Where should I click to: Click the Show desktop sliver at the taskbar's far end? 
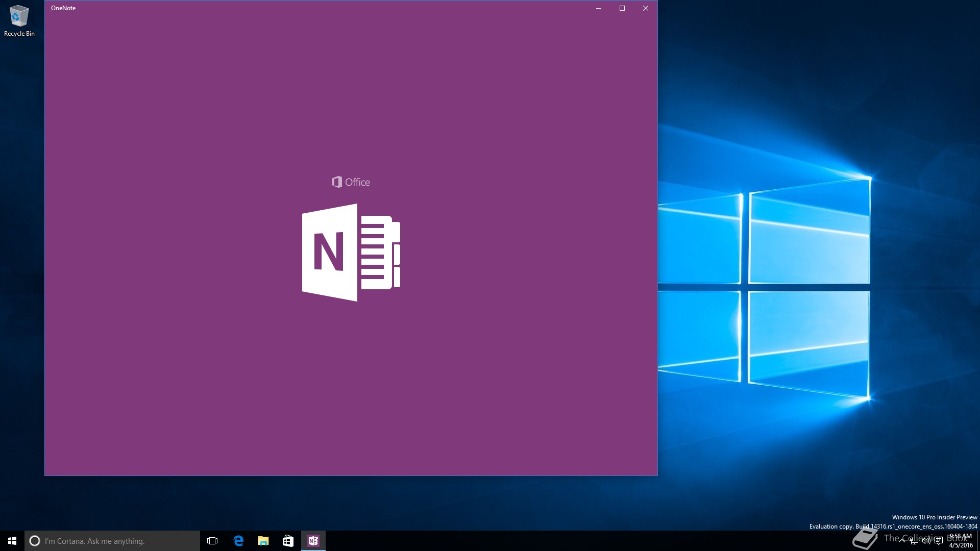tap(978, 541)
